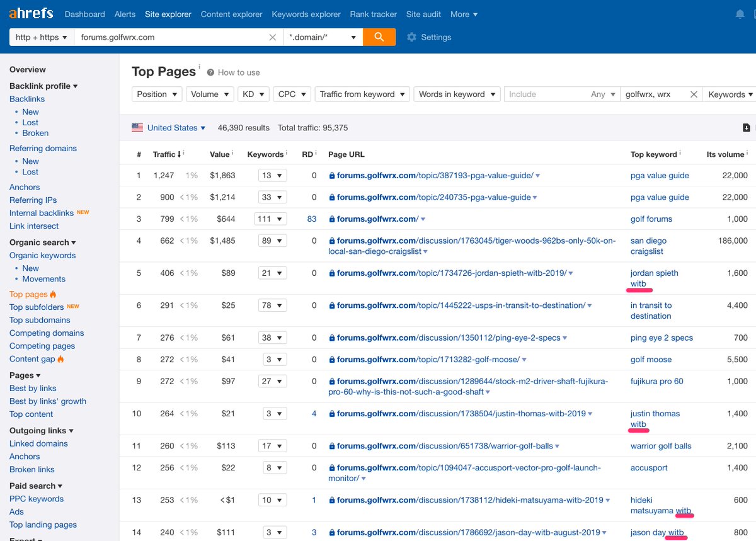Open URL dropdown arrow for golf-moose page

pyautogui.click(x=524, y=360)
